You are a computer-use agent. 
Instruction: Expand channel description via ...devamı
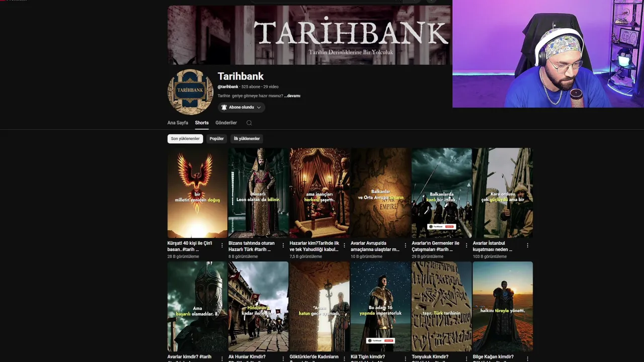[x=292, y=96]
